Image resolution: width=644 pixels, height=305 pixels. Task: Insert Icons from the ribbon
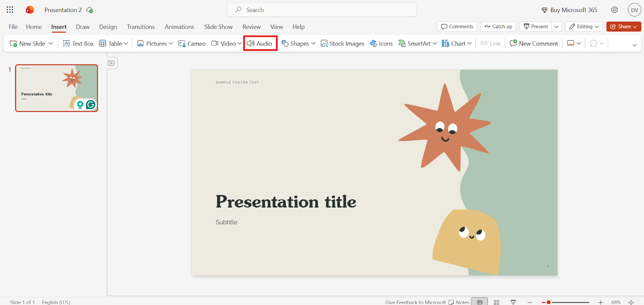381,44
